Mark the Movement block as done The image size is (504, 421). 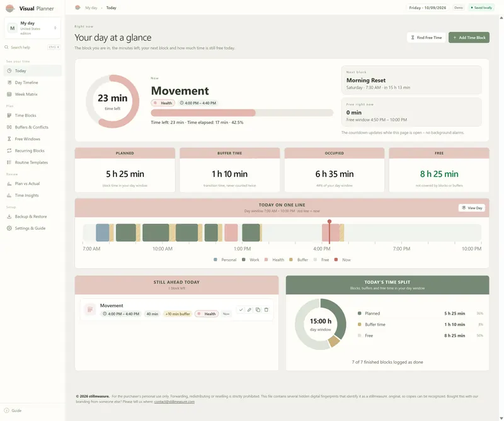[241, 310]
